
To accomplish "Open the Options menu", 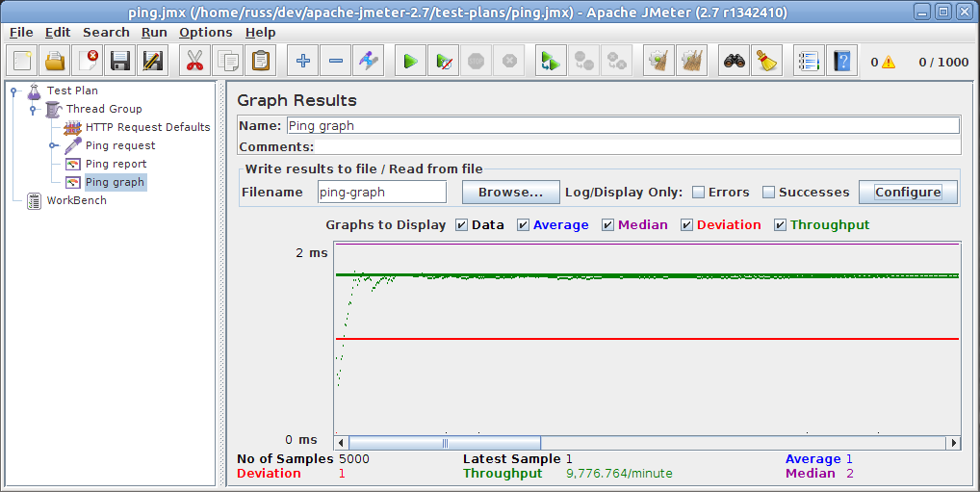I will coord(206,33).
